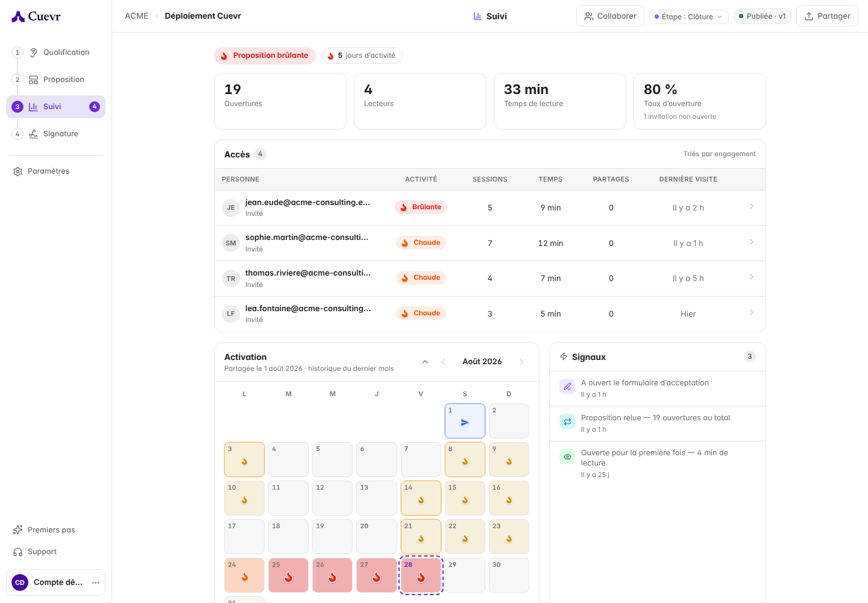Click the Proposition brûlante badge
Image resolution: width=868 pixels, height=603 pixels.
[265, 55]
